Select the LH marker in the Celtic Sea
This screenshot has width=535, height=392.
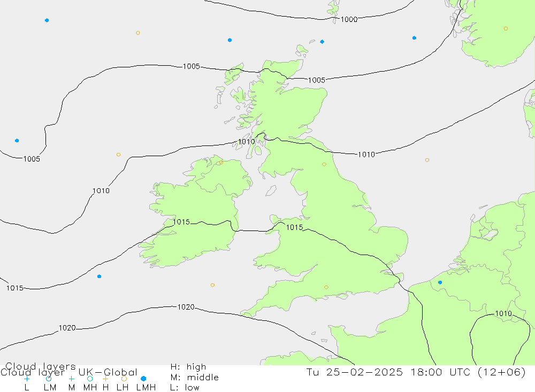click(212, 285)
